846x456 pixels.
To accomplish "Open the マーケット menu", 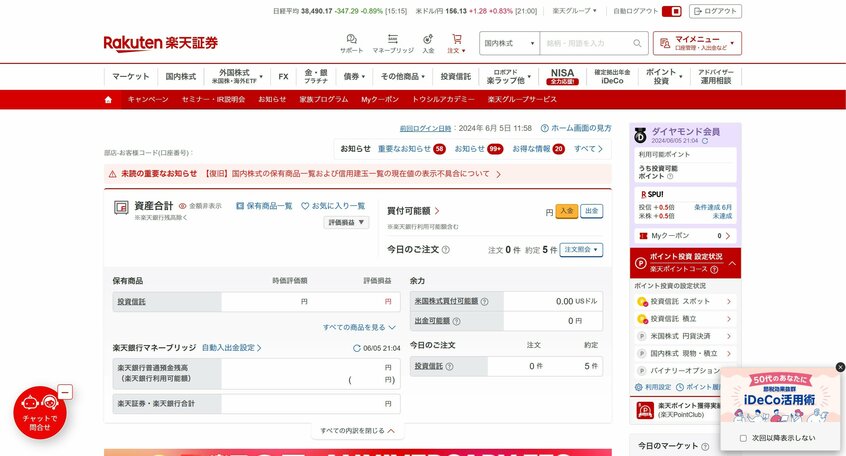I will 131,77.
